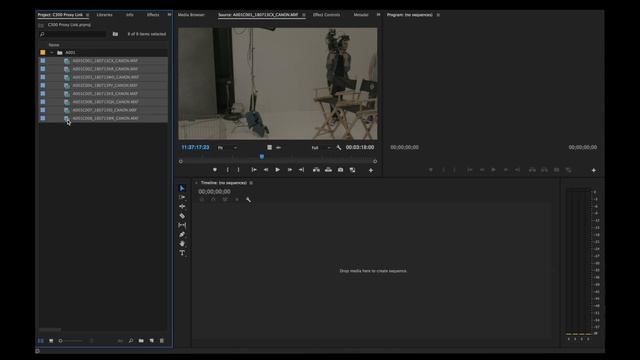
Task: Switch Project panel to icon view
Action: [x=51, y=340]
